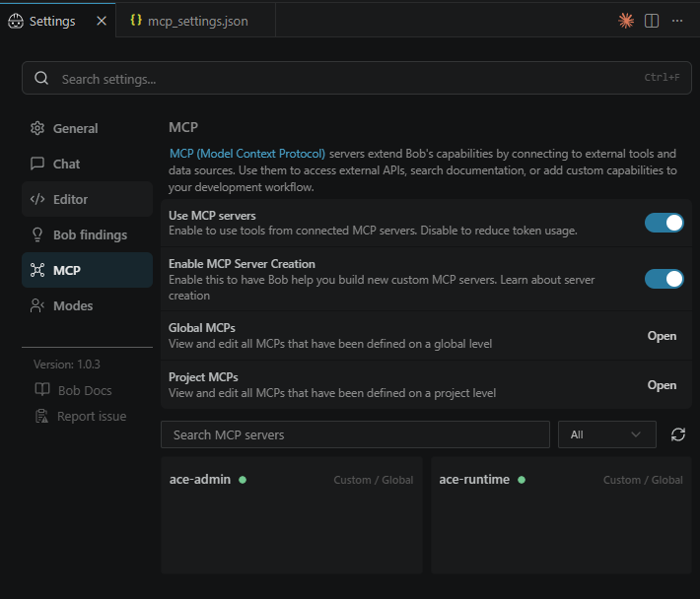Toggle Enable MCP Server Creation switch
Viewport: 700px width, 599px height.
664,279
